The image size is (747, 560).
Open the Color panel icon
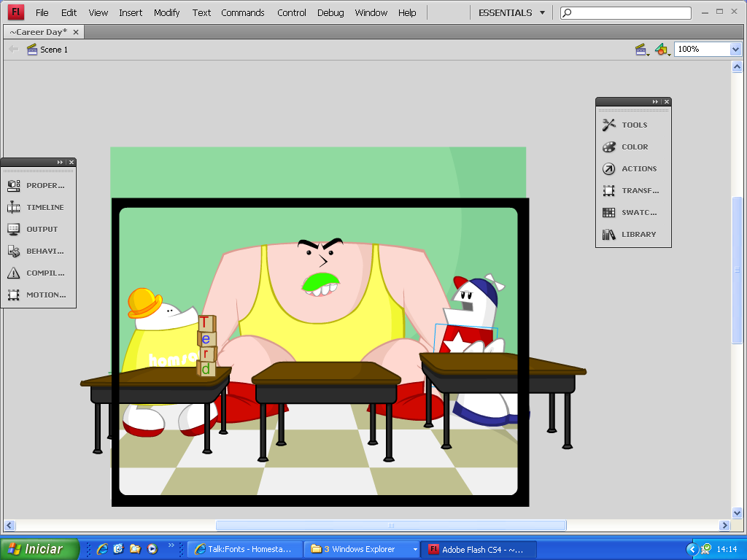[609, 147]
